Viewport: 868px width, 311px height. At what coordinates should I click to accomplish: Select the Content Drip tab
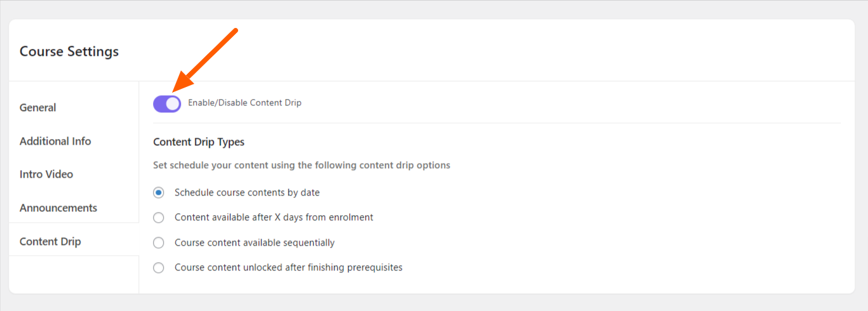pyautogui.click(x=50, y=242)
